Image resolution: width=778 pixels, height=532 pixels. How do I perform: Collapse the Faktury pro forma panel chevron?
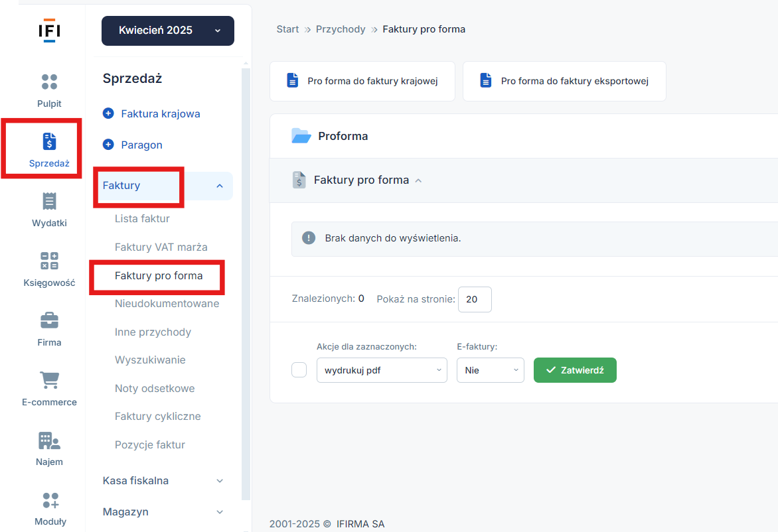pos(418,180)
